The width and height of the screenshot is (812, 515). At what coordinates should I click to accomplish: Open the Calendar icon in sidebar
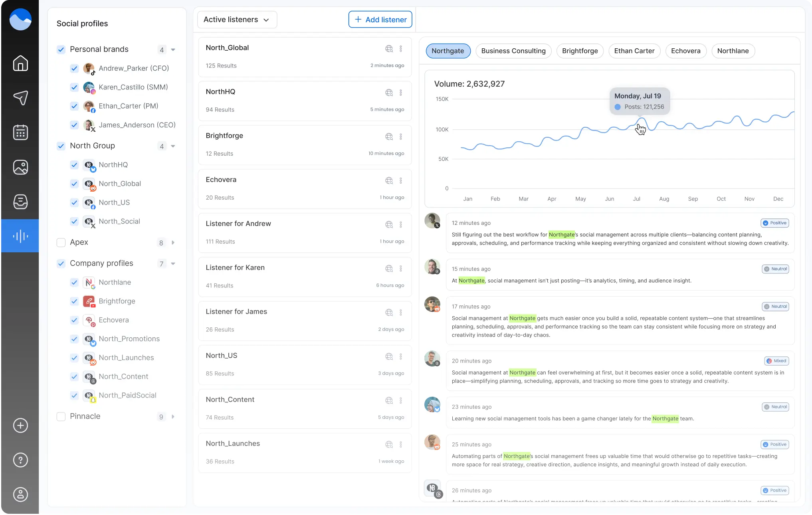click(x=20, y=132)
